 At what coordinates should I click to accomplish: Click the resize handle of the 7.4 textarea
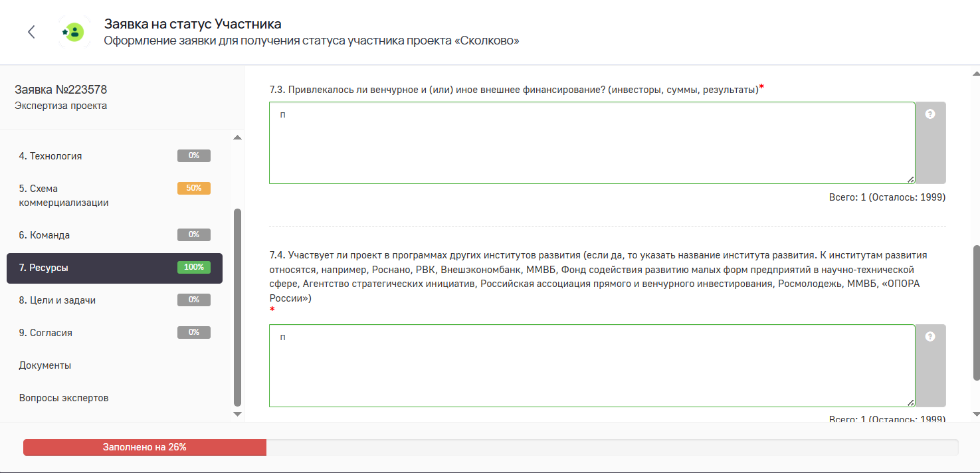(x=910, y=403)
